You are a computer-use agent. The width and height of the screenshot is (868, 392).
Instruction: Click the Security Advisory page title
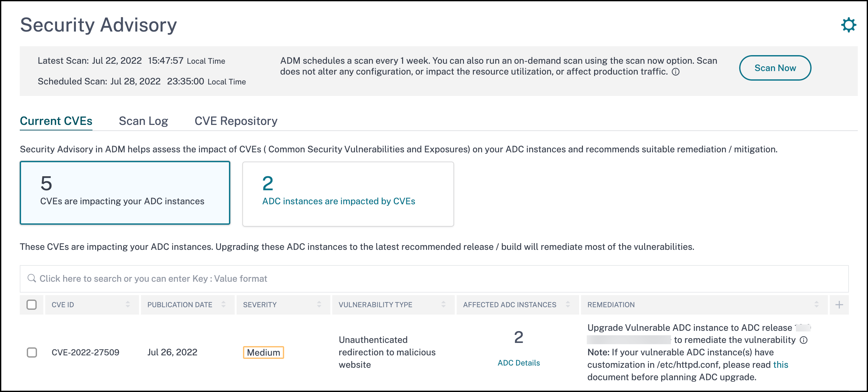pos(99,25)
